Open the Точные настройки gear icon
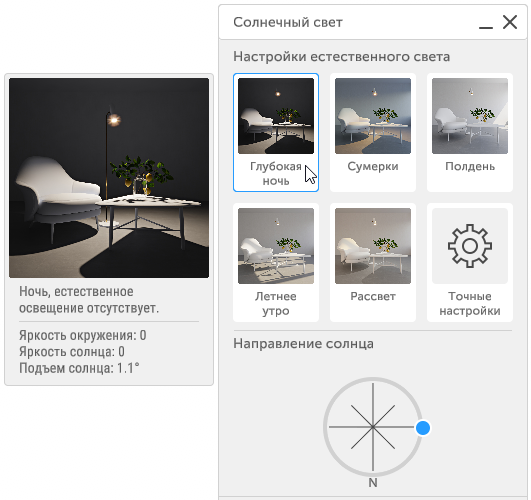This screenshot has height=500, width=531. [470, 246]
